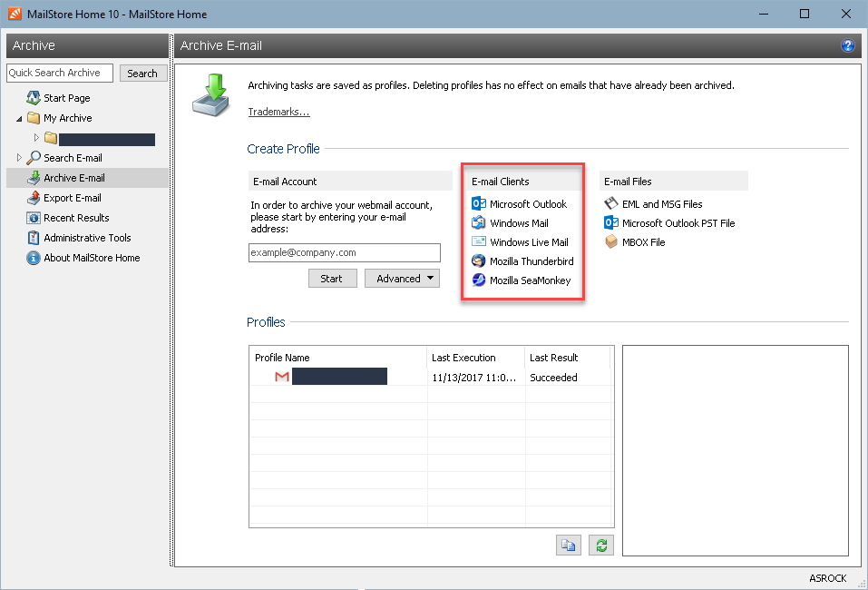868x590 pixels.
Task: Click the MailStore app icon in title bar
Action: point(15,14)
